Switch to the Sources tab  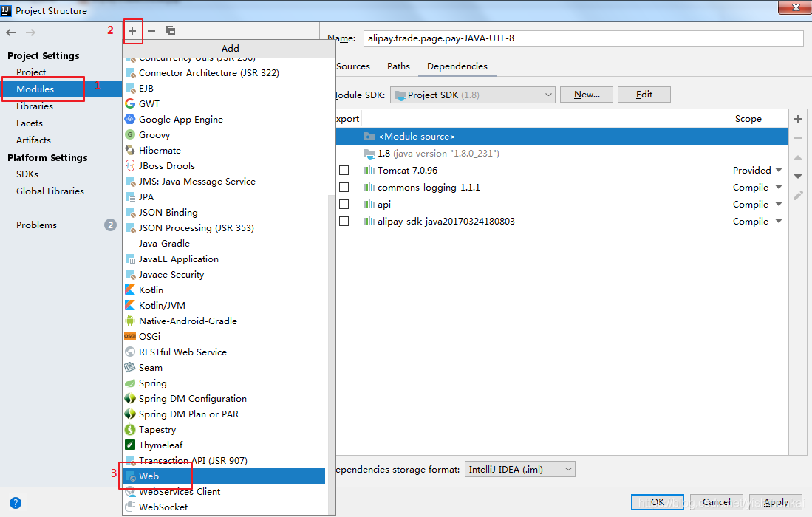pyautogui.click(x=353, y=66)
